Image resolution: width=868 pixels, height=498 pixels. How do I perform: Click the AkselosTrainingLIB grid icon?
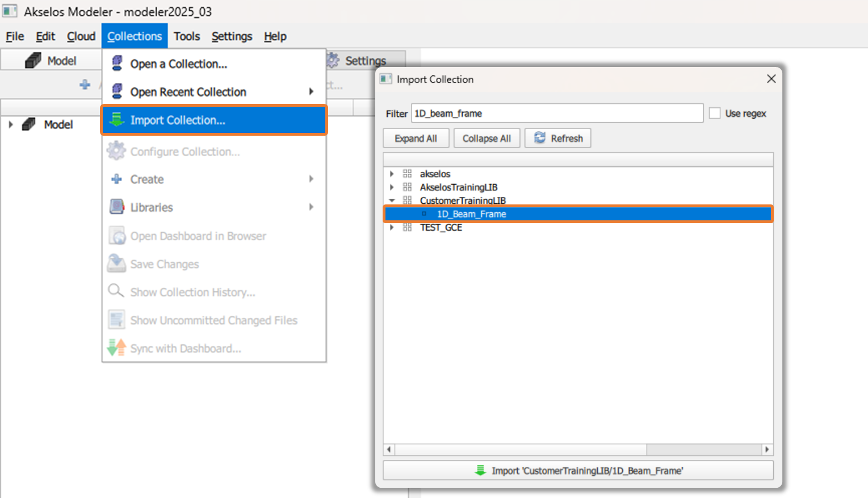[x=407, y=187]
